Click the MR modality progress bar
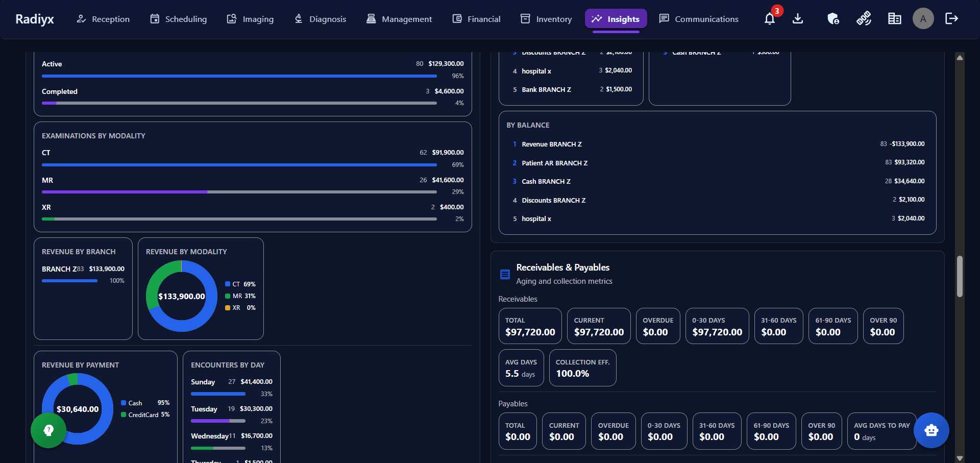 (x=239, y=192)
